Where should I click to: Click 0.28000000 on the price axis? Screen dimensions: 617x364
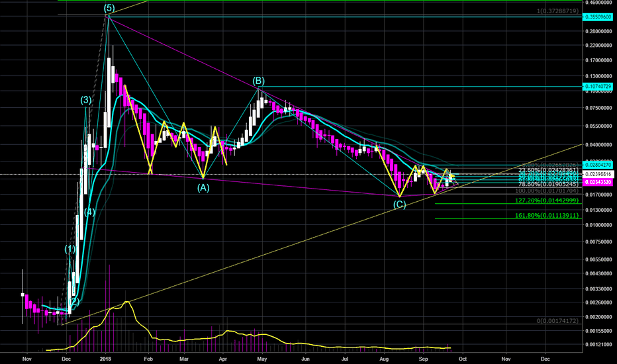pos(599,31)
